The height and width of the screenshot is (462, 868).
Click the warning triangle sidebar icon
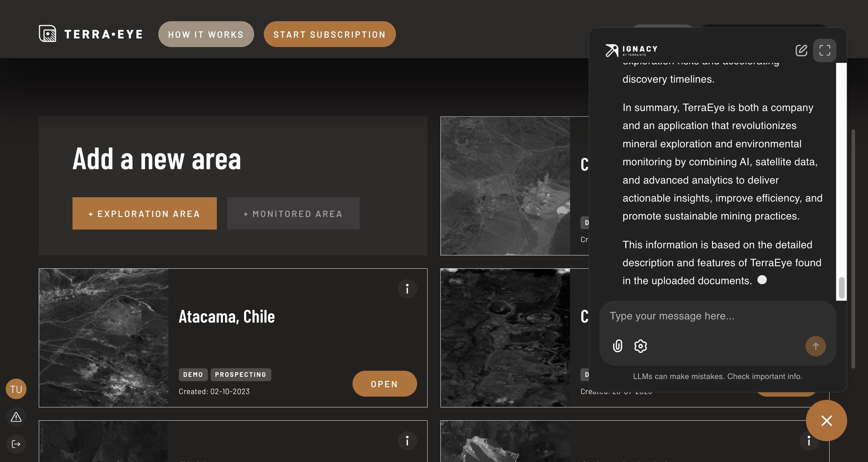pos(16,417)
